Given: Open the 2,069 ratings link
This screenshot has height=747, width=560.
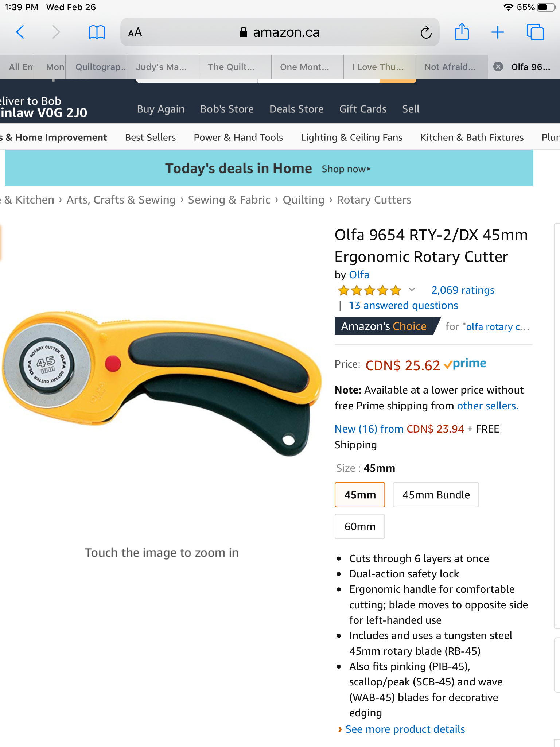Looking at the screenshot, I should pyautogui.click(x=463, y=290).
